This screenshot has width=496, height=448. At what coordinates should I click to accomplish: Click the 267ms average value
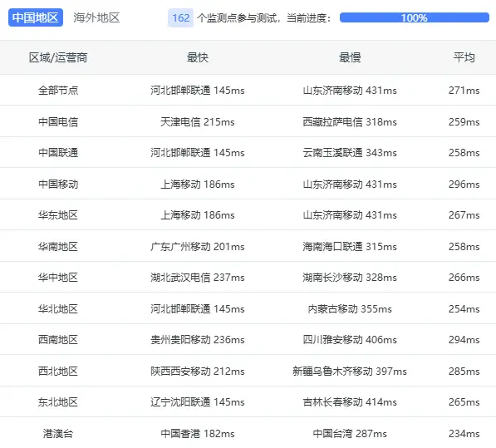click(x=464, y=215)
